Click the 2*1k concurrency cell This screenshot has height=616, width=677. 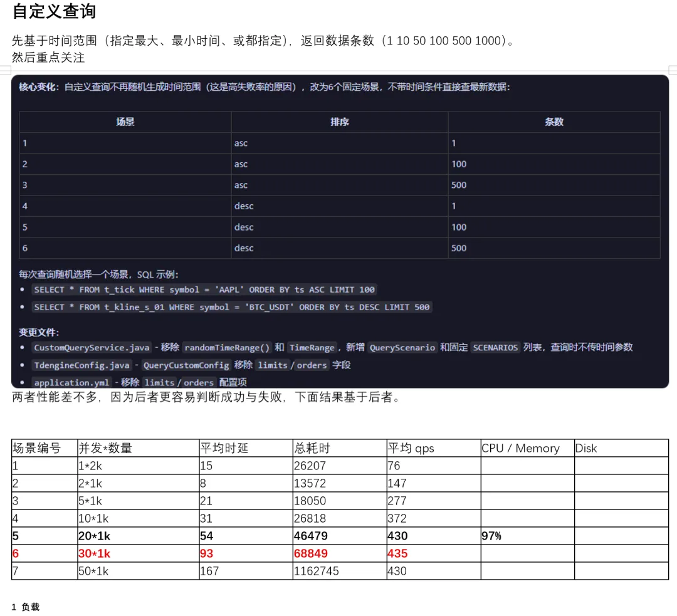pyautogui.click(x=138, y=484)
